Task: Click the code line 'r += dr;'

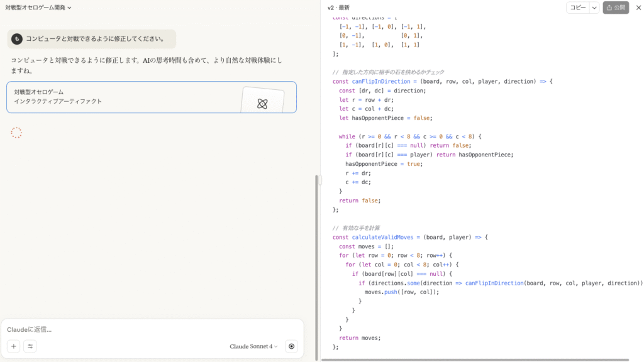Action: (358, 173)
